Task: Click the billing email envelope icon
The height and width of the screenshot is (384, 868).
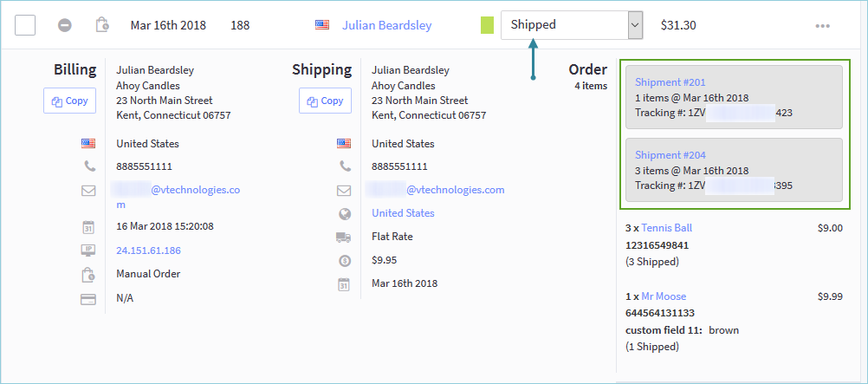Action: (x=88, y=191)
